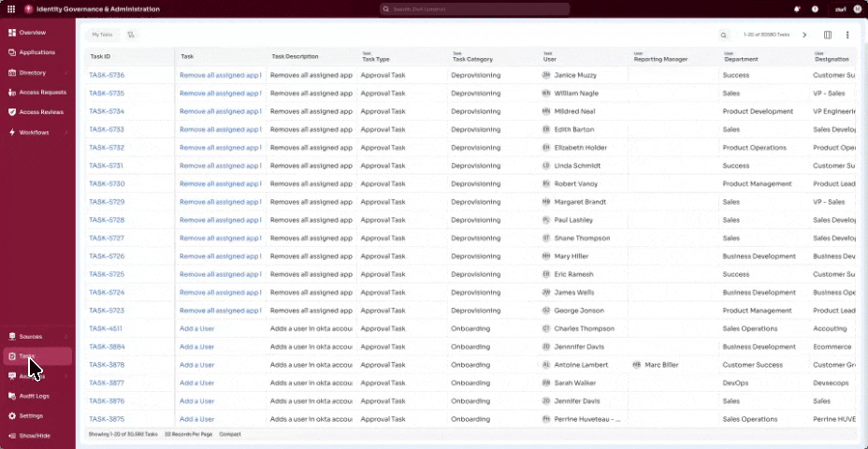
Task: Click the Task Type column header
Action: click(x=376, y=59)
